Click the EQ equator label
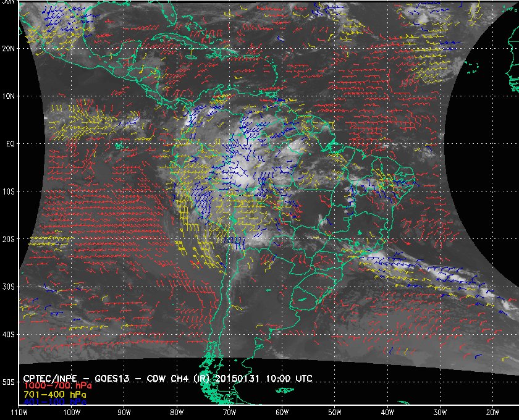 11,144
